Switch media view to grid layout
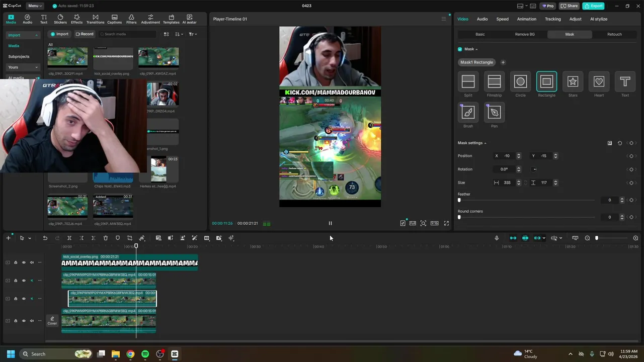Viewport: 644px width, 362px height. (167, 34)
